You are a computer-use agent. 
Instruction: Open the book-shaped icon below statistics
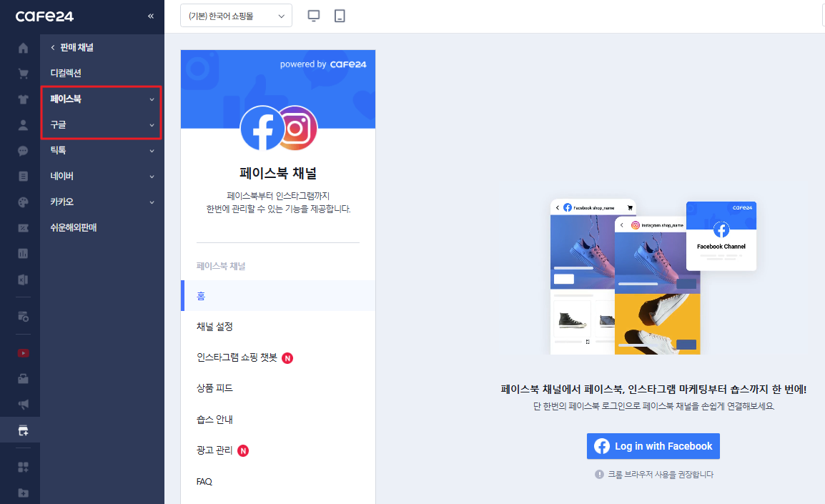coord(23,280)
